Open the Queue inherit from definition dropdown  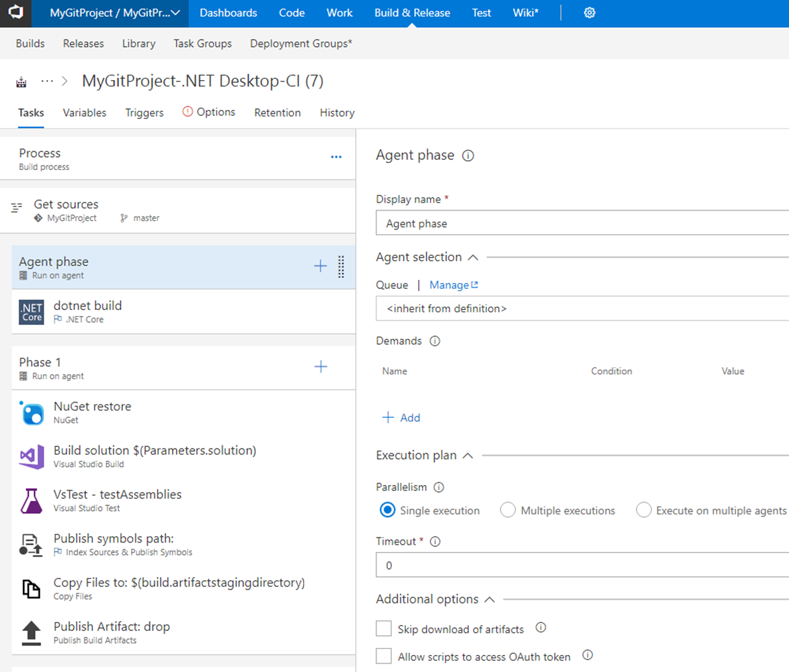coord(582,308)
